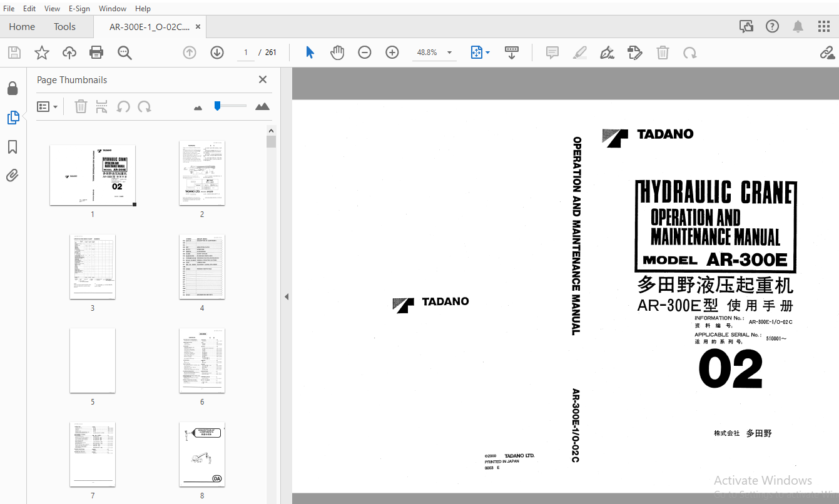
Task: Rotate thumbnail pages counterclockwise
Action: coord(123,106)
